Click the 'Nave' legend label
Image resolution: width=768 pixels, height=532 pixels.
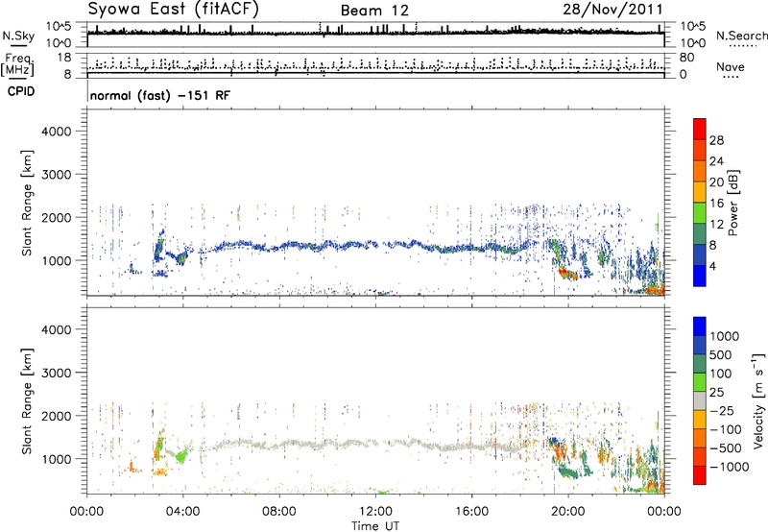730,66
